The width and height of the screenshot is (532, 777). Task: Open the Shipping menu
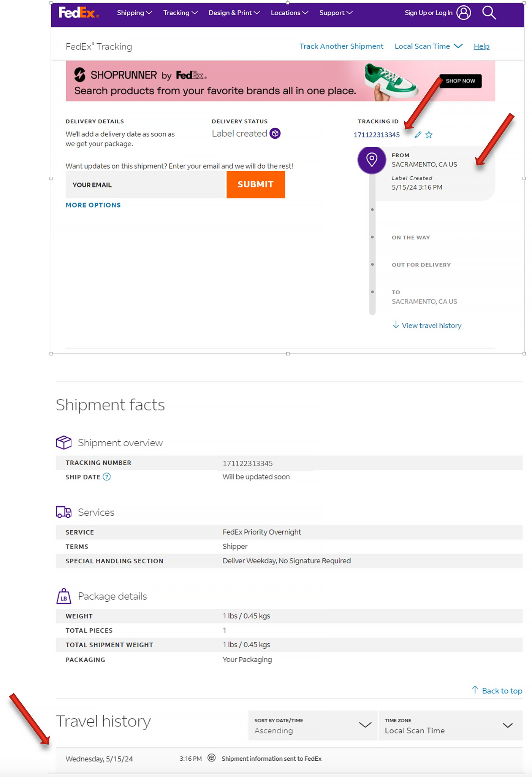tap(135, 13)
